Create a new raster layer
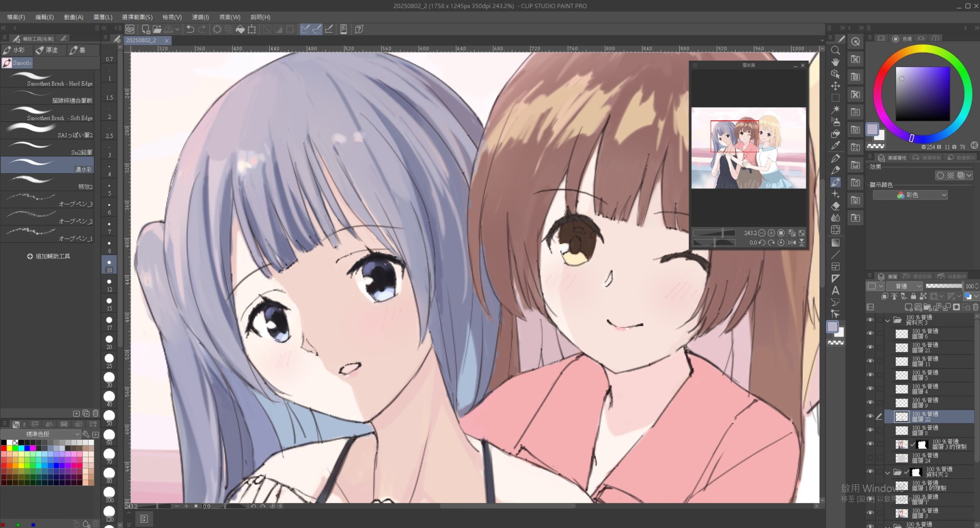The image size is (980, 528). [908, 307]
